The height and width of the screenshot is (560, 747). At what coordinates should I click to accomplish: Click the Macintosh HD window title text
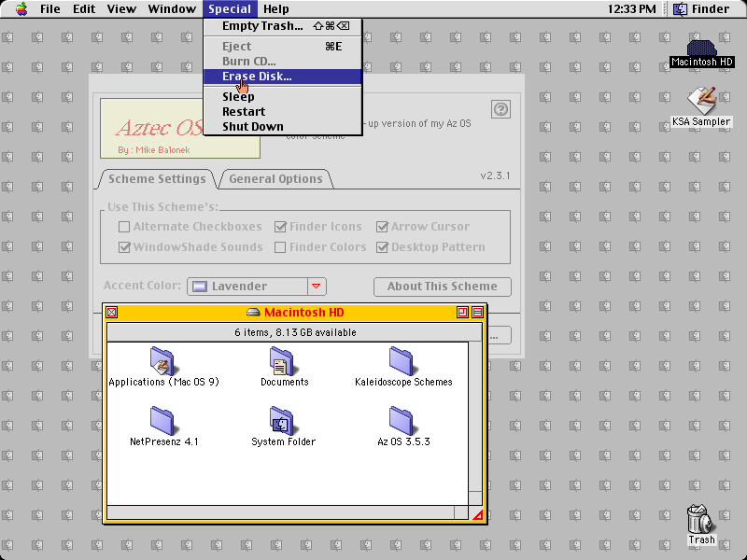304,313
